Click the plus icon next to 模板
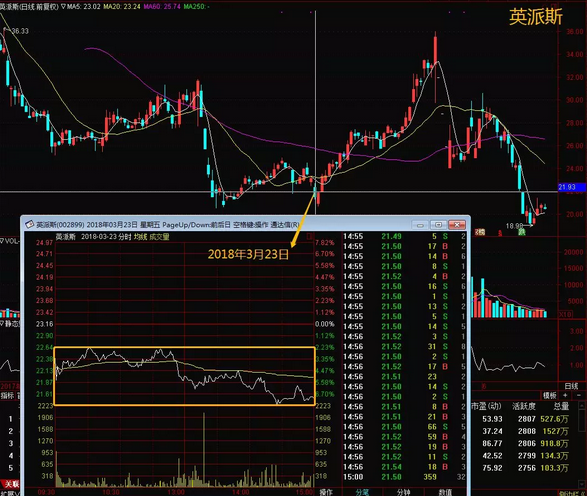 (x=565, y=395)
